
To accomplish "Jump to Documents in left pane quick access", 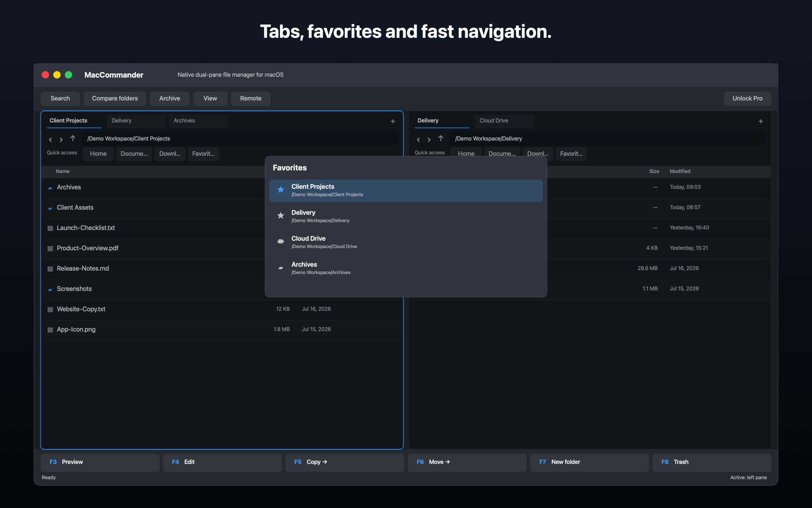I will pyautogui.click(x=134, y=154).
